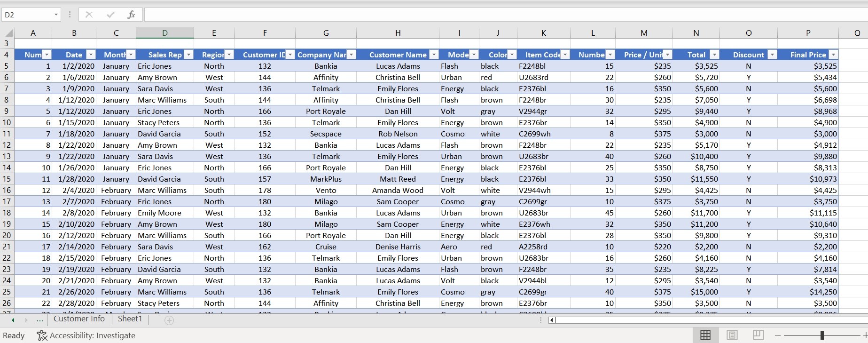The image size is (868, 343).
Task: Click the cell containing Amanda Wood
Action: 398,190
